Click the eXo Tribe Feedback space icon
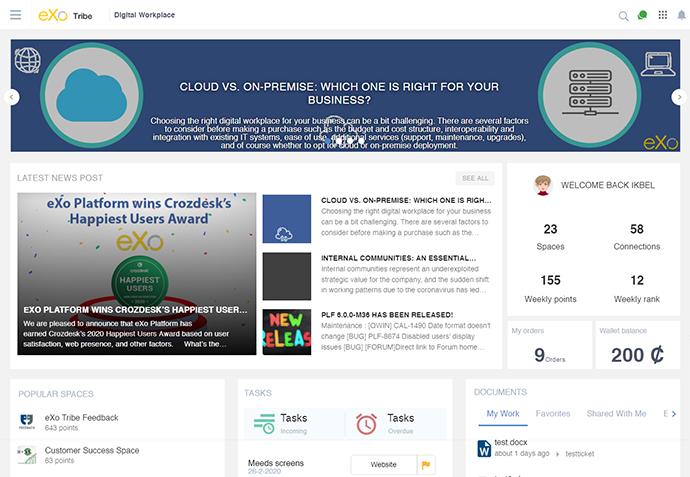This screenshot has height=477, width=690. (x=27, y=421)
